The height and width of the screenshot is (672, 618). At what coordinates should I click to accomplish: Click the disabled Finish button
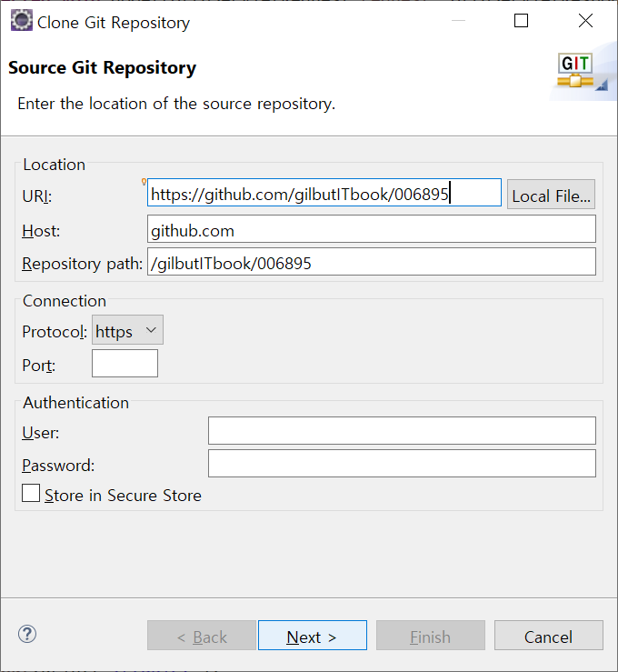[431, 635]
